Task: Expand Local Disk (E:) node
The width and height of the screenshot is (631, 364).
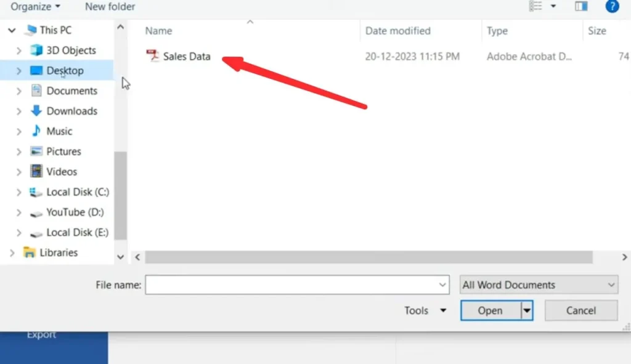Action: pyautogui.click(x=18, y=233)
